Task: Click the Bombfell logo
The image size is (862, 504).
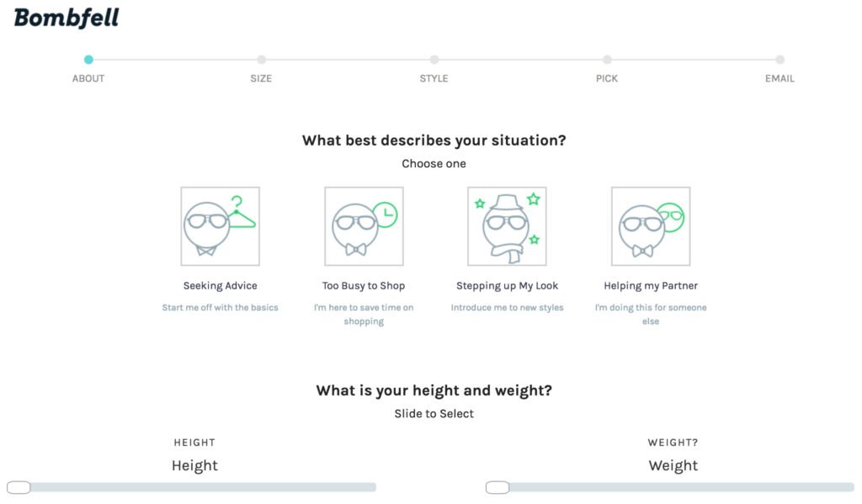Action: click(x=67, y=18)
